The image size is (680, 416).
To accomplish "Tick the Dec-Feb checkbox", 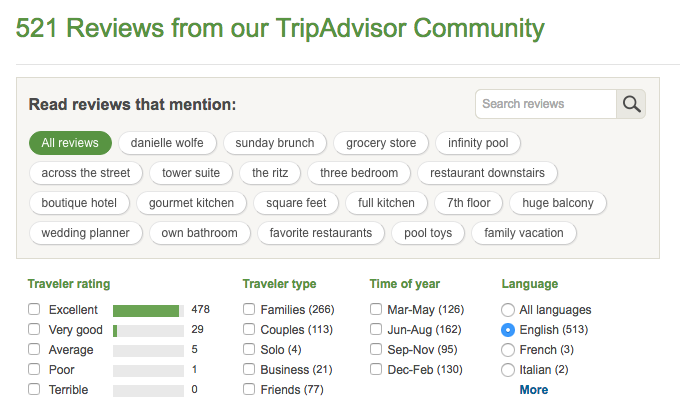I will (376, 369).
